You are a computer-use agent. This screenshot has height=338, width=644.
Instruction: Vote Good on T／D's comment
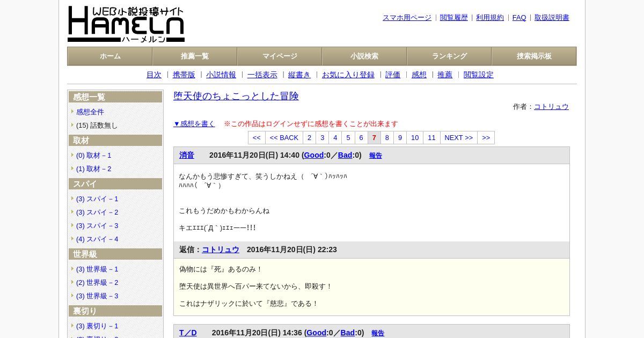[x=317, y=333]
